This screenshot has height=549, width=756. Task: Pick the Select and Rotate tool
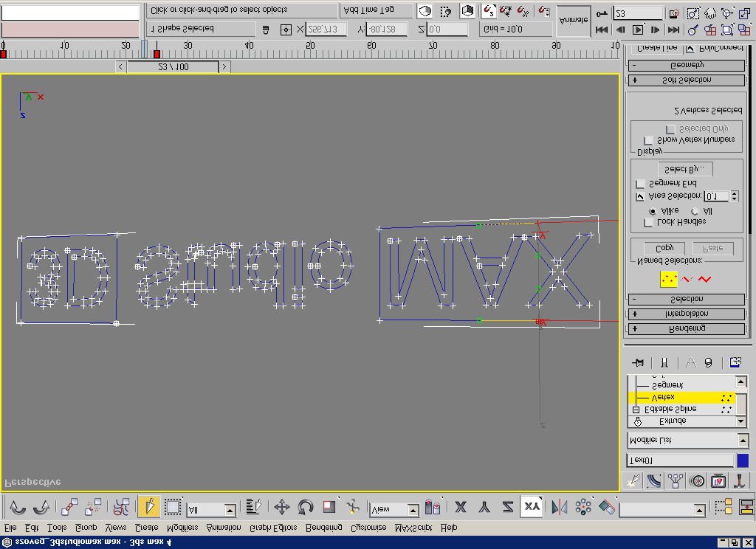coord(305,507)
